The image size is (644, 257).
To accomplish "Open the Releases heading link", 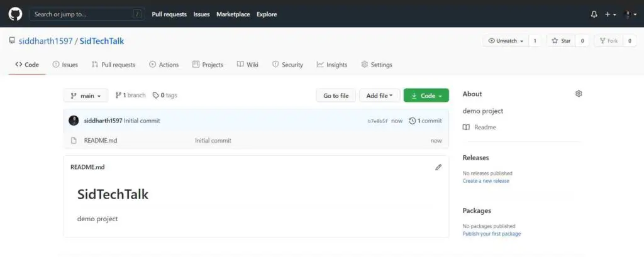I will (475, 158).
